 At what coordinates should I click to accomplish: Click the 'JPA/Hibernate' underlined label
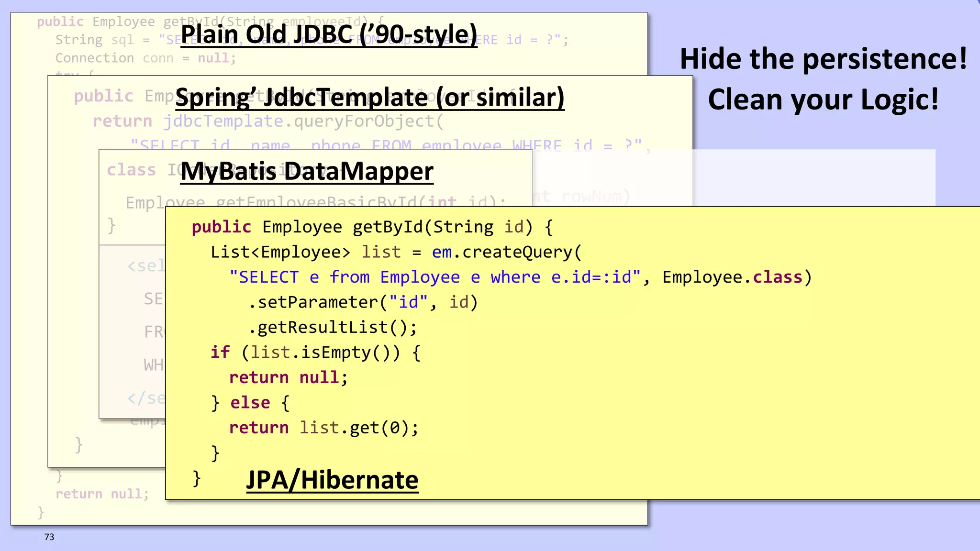[332, 480]
